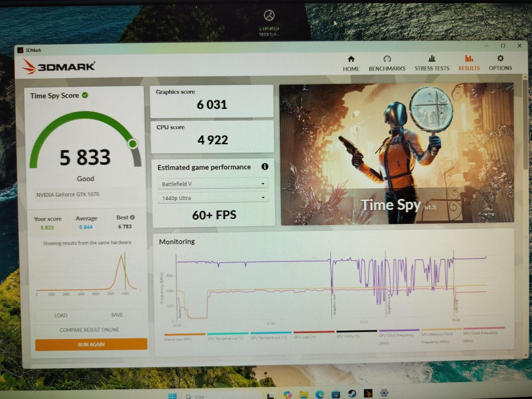Screen dimensions: 532x399
Task: Toggle GPU Temperature legend line
Action: point(270,335)
